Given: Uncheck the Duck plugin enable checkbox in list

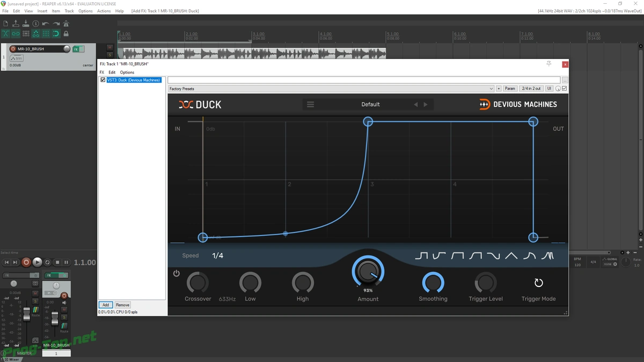Looking at the screenshot, I should click(x=103, y=80).
